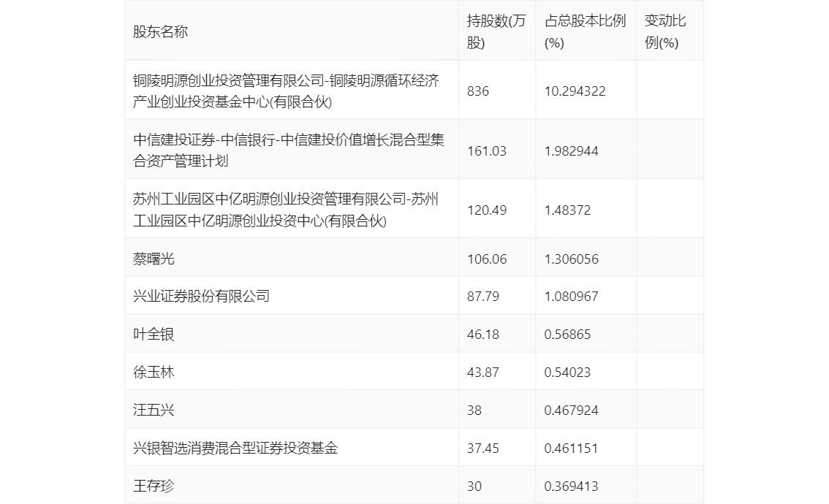Click the percentage 1.306056

pos(572,259)
